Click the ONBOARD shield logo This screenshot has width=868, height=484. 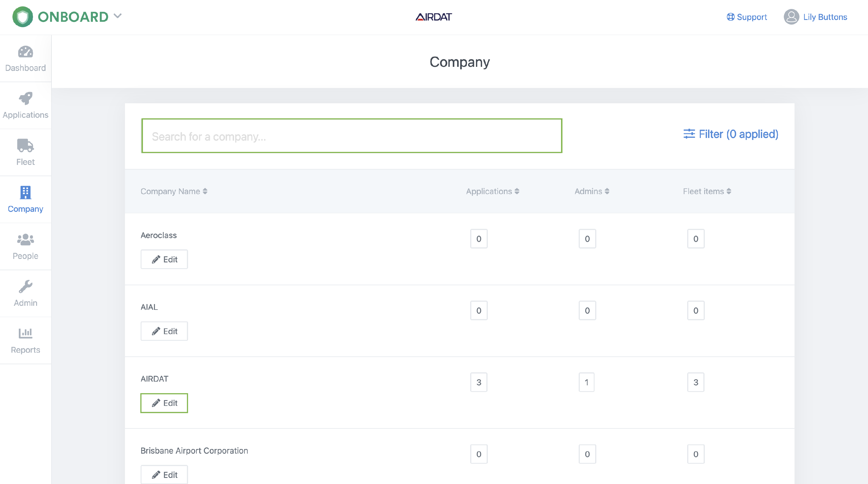coord(22,16)
